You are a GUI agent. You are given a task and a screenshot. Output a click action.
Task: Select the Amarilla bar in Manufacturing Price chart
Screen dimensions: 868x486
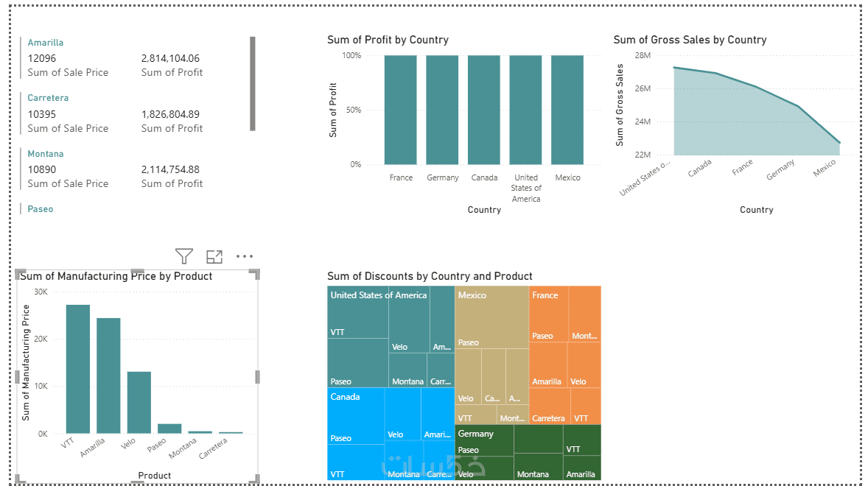(x=108, y=376)
